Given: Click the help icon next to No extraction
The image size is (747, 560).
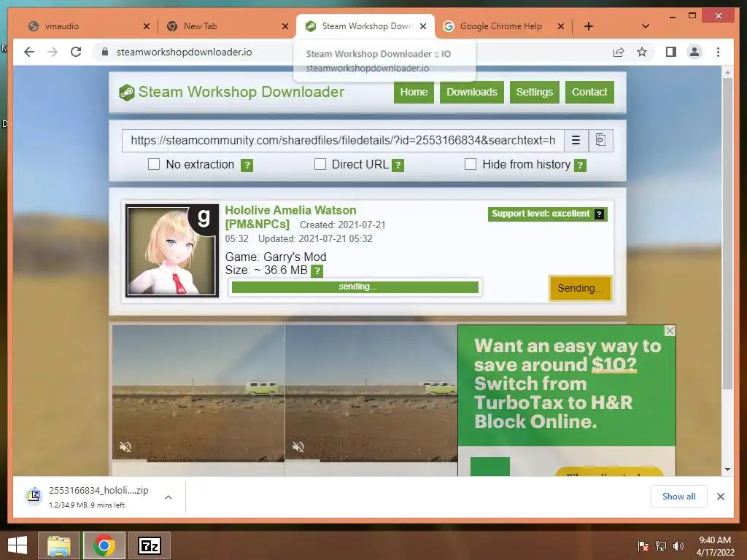Looking at the screenshot, I should coord(247,166).
